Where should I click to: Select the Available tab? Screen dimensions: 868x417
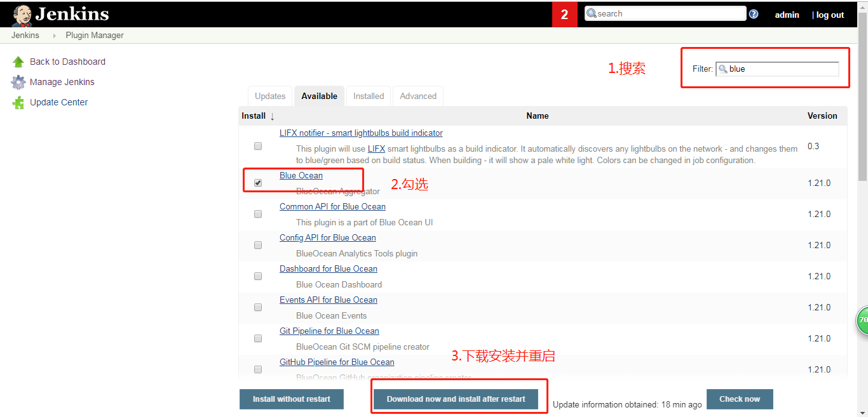tap(319, 96)
